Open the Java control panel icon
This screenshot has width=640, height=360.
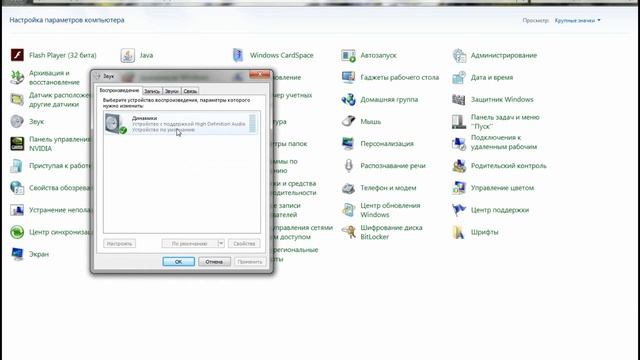(x=127, y=55)
